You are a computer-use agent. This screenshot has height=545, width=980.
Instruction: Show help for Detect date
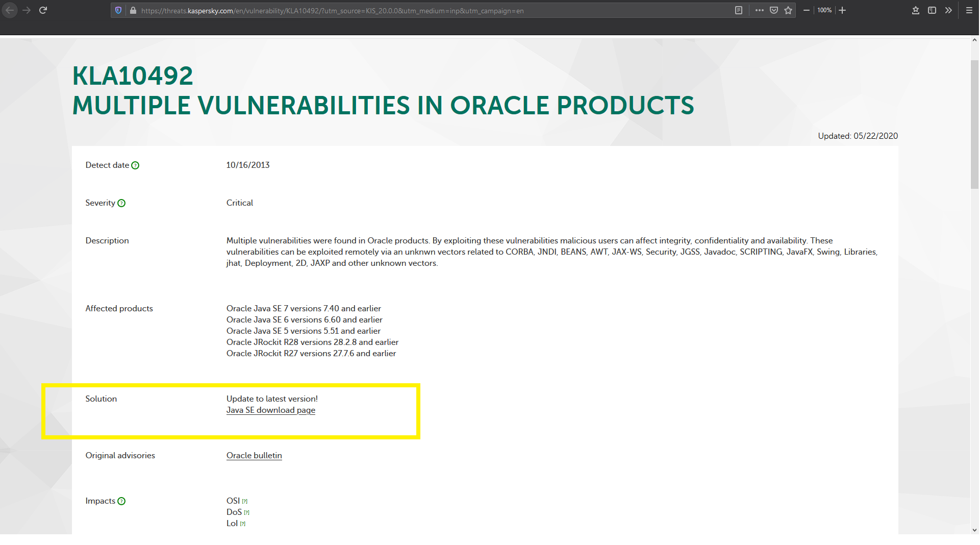(135, 165)
